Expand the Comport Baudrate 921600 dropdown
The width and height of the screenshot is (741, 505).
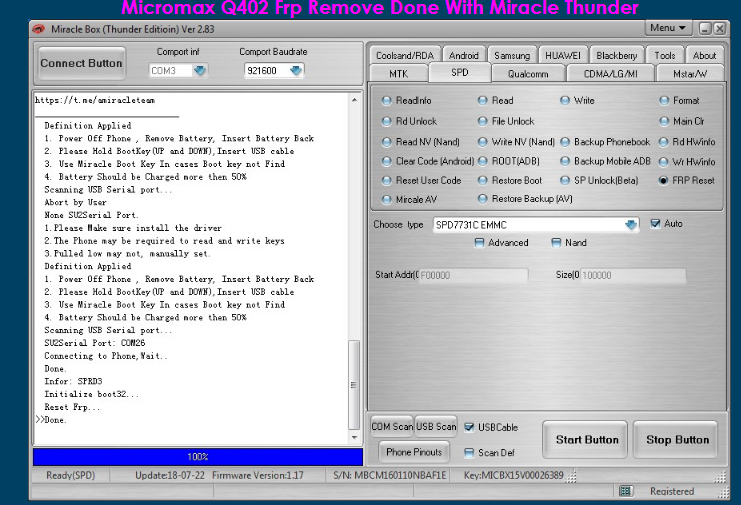click(296, 70)
